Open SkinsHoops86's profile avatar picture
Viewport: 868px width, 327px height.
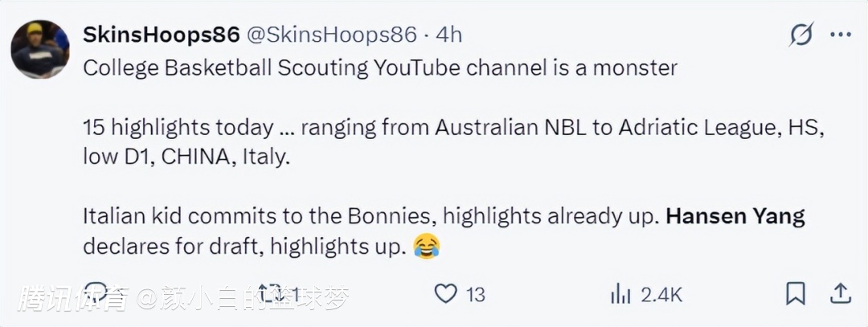(x=40, y=50)
